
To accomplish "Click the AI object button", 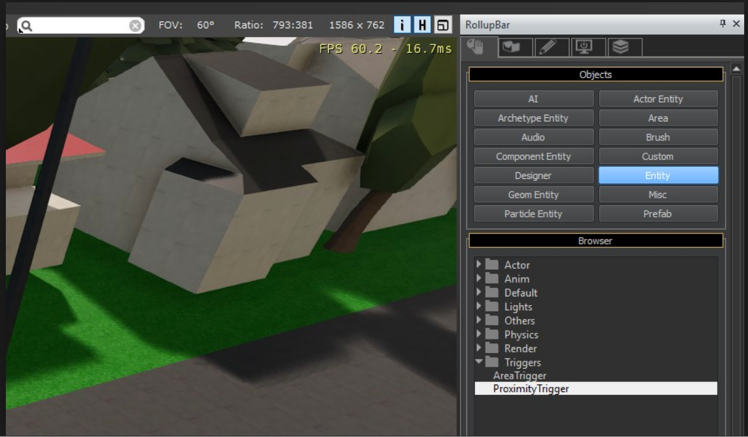I will [x=534, y=99].
